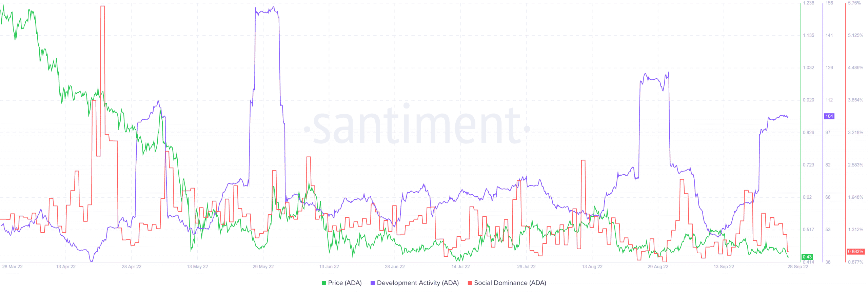The height and width of the screenshot is (294, 868).
Task: Select the 29 Aug 22 date label
Action: click(x=658, y=267)
